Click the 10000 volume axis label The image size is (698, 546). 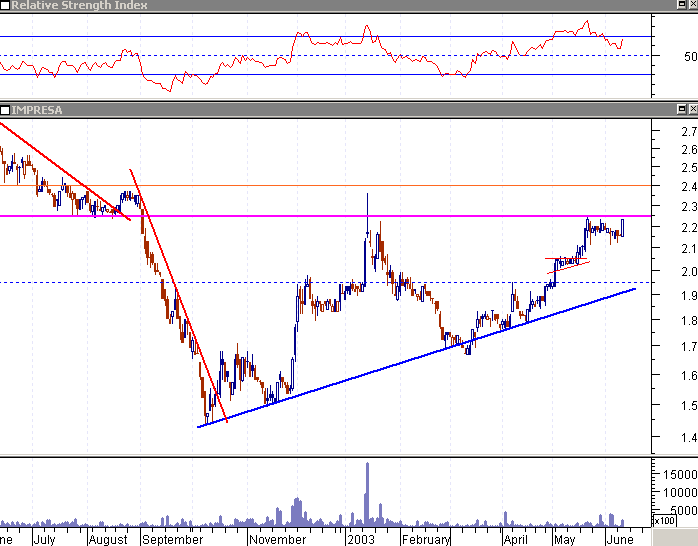[680, 493]
